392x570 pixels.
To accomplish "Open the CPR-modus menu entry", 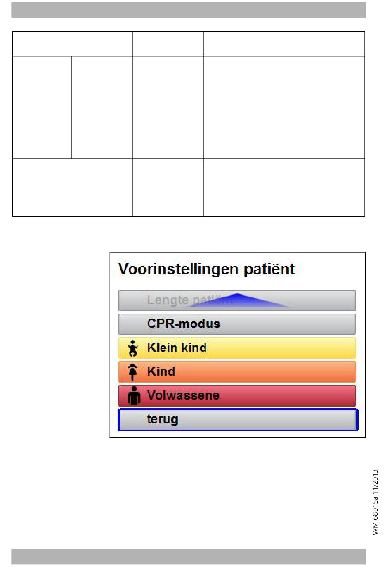I will pos(237,324).
